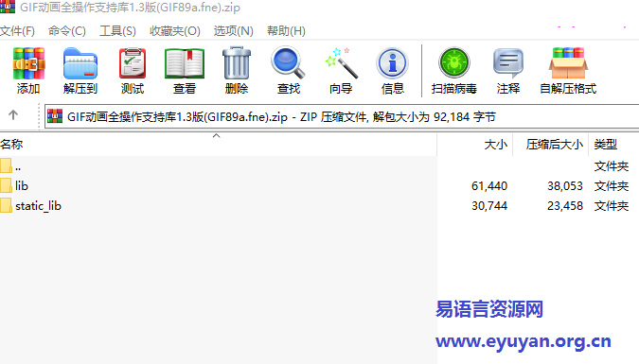639x364 pixels.
Task: Go up one folder level arrow
Action: (x=13, y=115)
